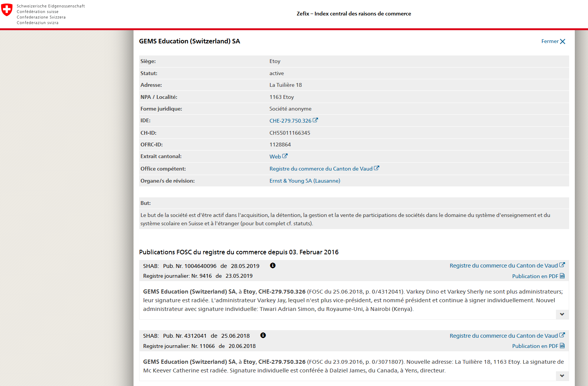Click the Schweizerische Eidgenossenschaft header text

point(51,6)
